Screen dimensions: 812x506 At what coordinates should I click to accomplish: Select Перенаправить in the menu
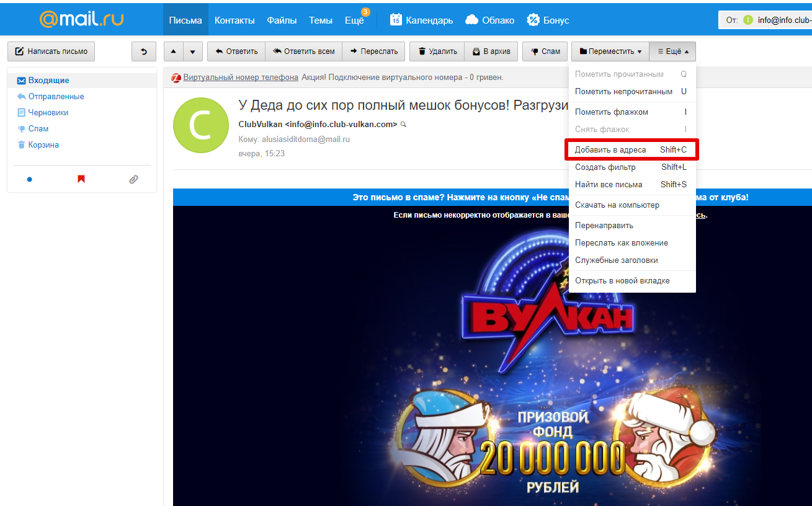click(x=632, y=226)
